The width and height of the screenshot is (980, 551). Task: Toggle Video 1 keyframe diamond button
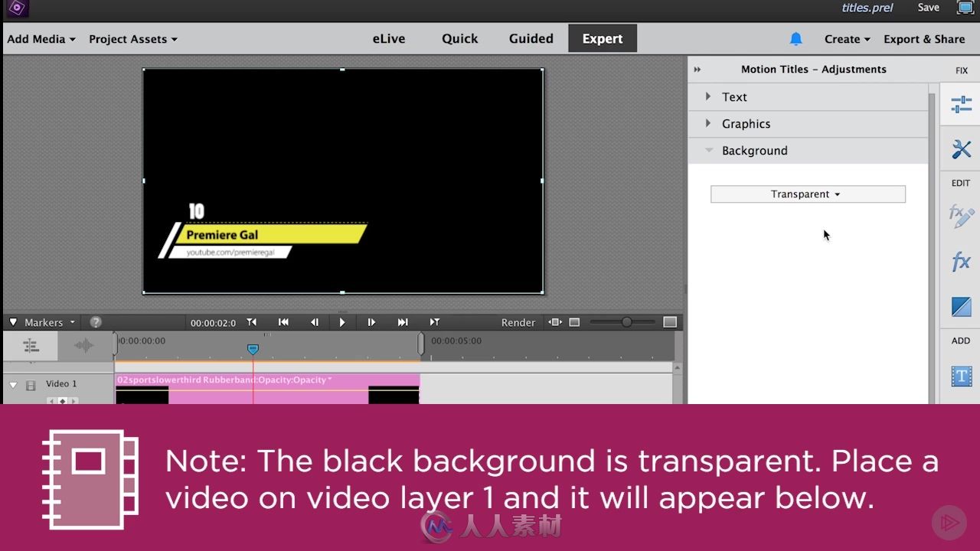[x=62, y=401]
